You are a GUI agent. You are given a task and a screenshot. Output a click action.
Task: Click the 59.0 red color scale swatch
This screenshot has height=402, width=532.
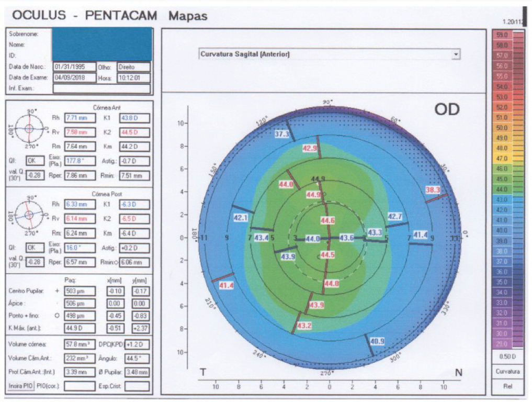pos(502,35)
